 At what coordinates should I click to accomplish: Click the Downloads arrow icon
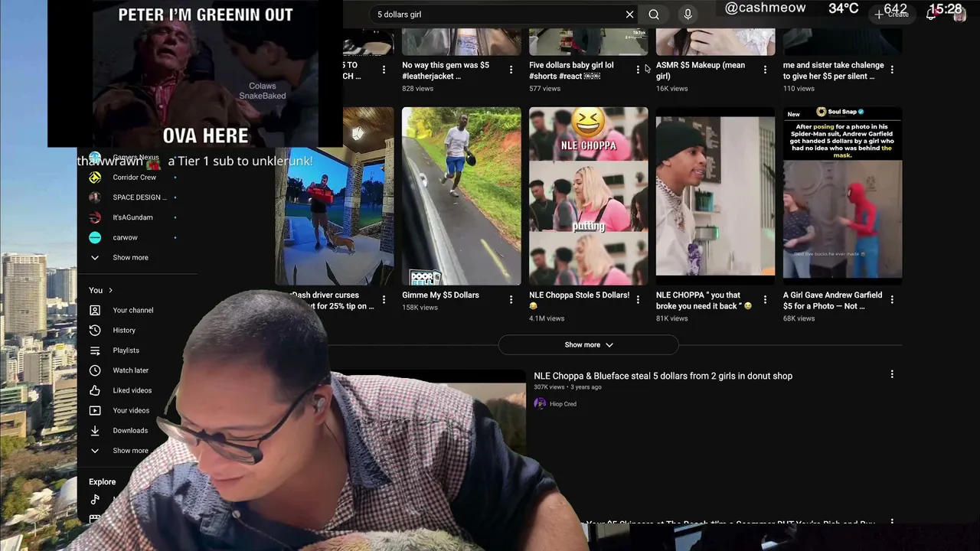(x=95, y=430)
